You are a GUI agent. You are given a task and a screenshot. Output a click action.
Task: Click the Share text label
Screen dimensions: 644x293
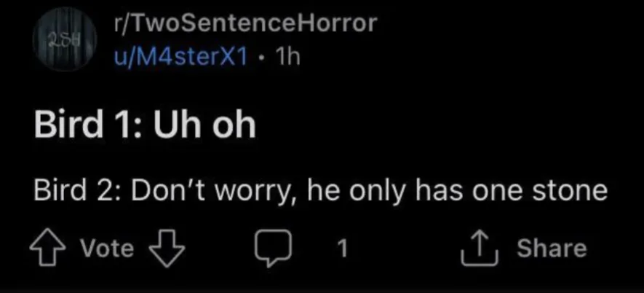pos(552,248)
